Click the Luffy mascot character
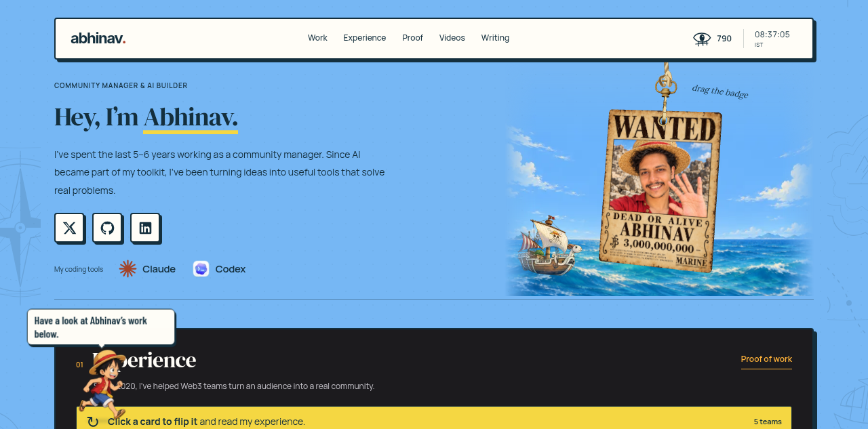 pos(103,384)
